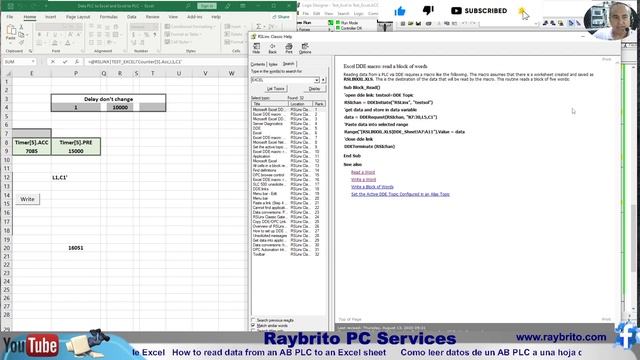Click the Print icon in RSLinx Help

click(289, 48)
